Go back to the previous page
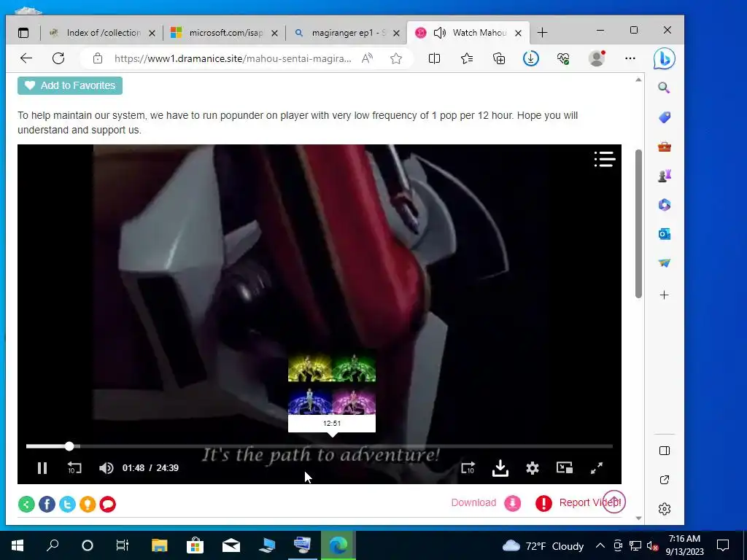This screenshot has width=747, height=560. coord(26,58)
